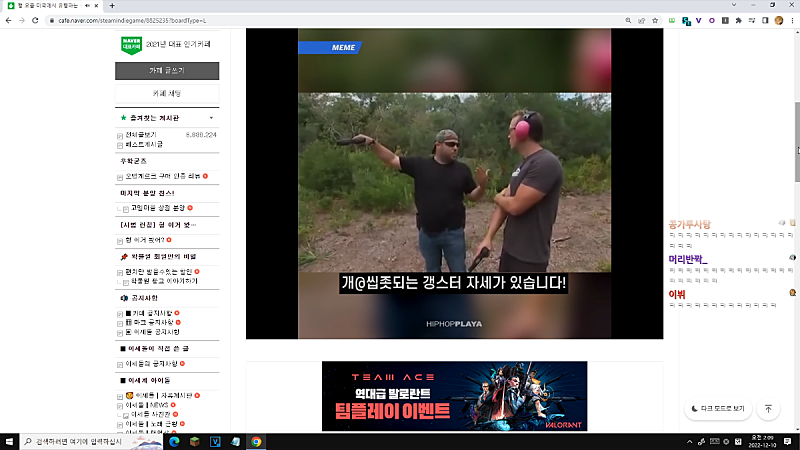Screen dimensions: 800x450
Task: Mute the tab using its speaker icon
Action: [x=87, y=6]
